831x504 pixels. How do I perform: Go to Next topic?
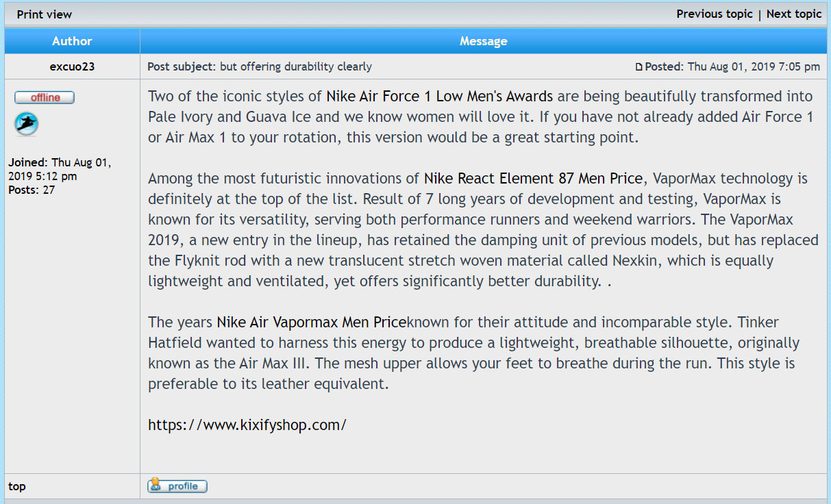pos(794,14)
